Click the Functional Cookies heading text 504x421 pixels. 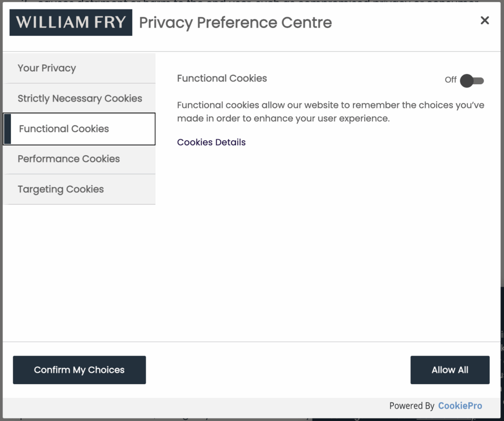click(222, 78)
